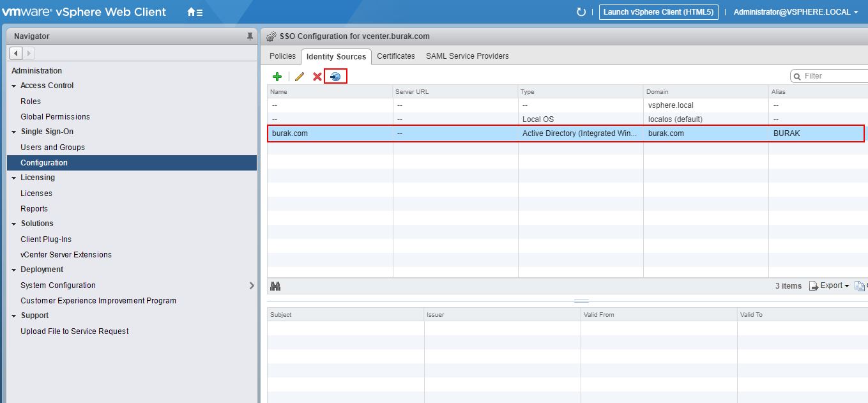
Task: Select Configuration under Single Sign-On
Action: tap(132, 163)
